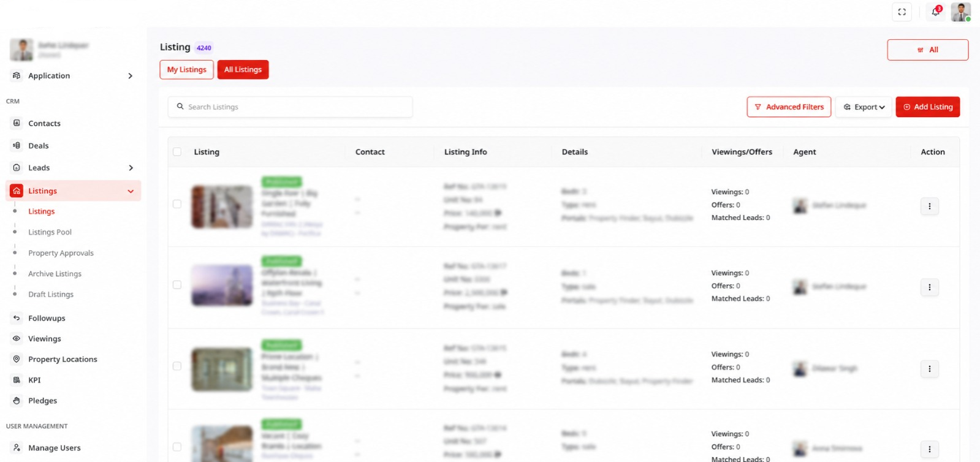Image resolution: width=980 pixels, height=462 pixels.
Task: Click the Contacts sidebar icon
Action: (17, 123)
